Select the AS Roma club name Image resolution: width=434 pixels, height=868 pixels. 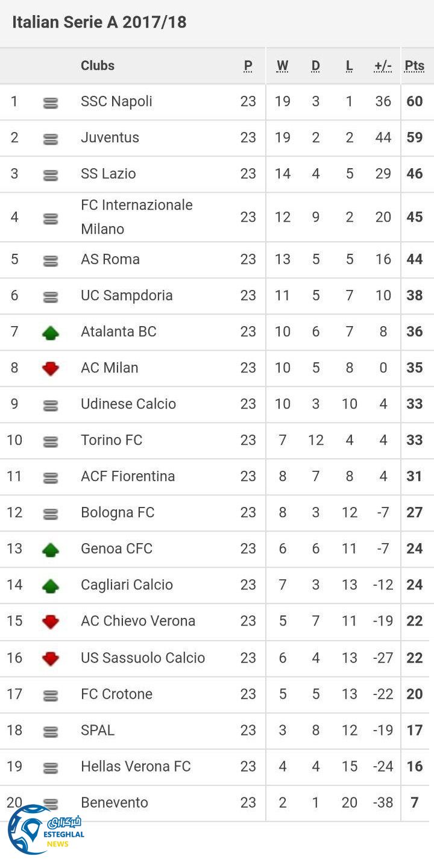[x=110, y=259]
